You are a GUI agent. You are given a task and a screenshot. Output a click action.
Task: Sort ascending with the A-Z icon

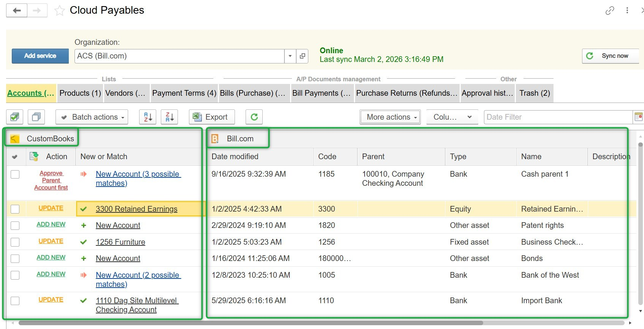click(x=148, y=117)
